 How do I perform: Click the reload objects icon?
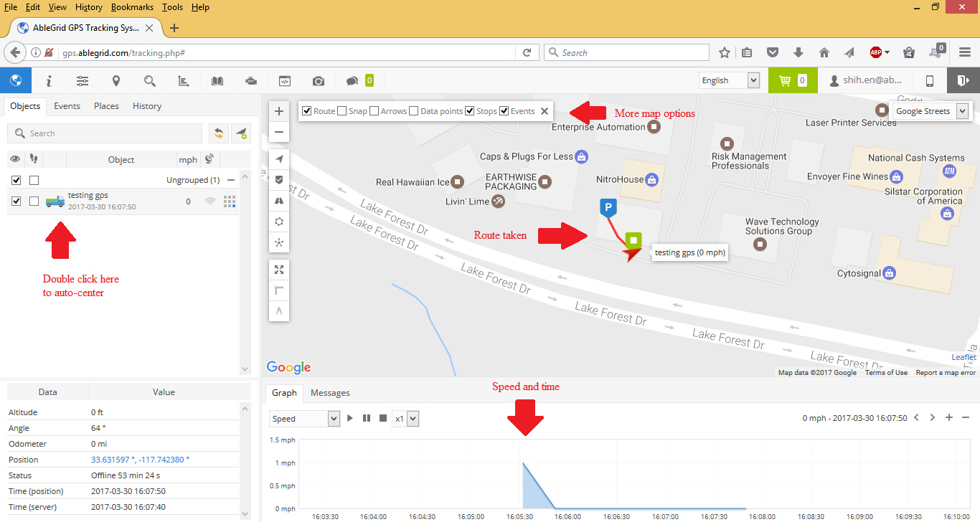point(219,133)
